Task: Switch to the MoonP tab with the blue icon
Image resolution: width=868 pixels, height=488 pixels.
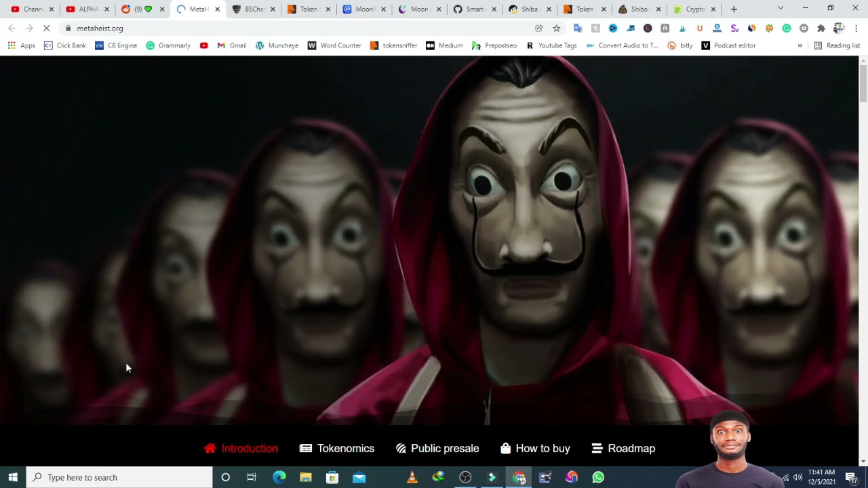Action: coord(364,9)
